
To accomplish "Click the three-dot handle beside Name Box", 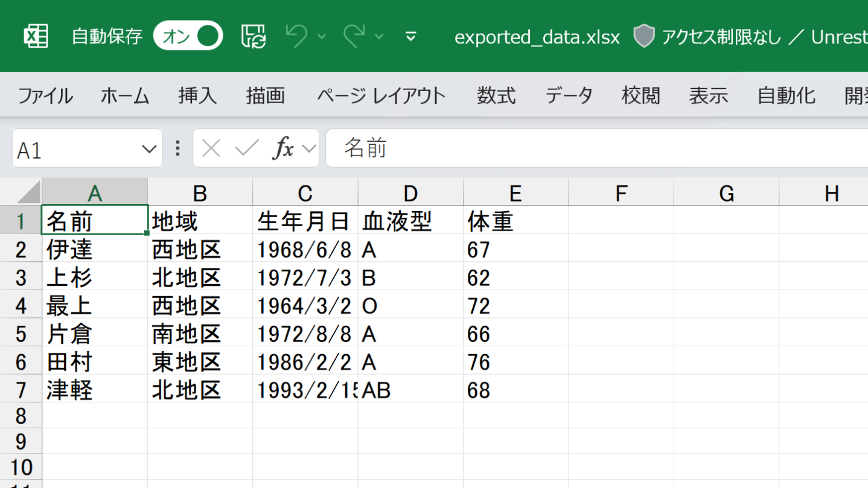I will tap(177, 148).
